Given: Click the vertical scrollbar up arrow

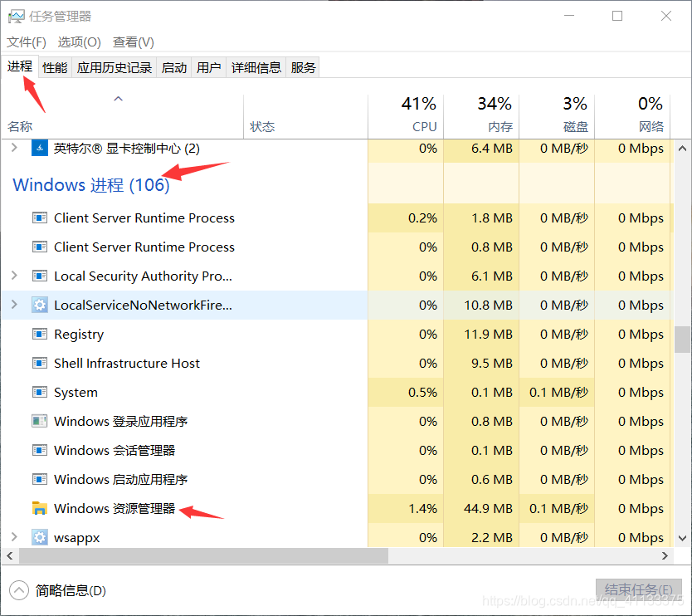Looking at the screenshot, I should 682,149.
